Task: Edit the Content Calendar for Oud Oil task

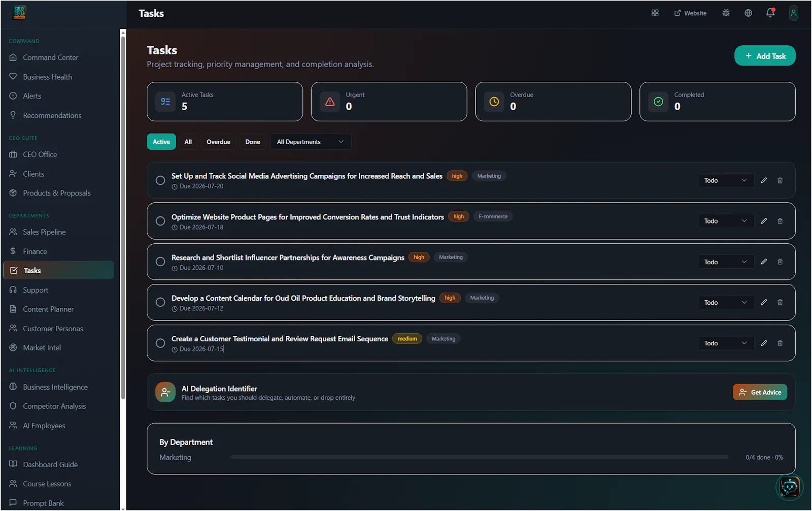Action: point(764,302)
